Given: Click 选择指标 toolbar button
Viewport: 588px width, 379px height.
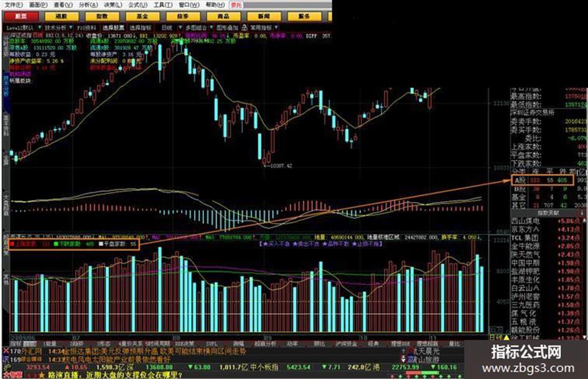Looking at the screenshot, I should coord(141,28).
